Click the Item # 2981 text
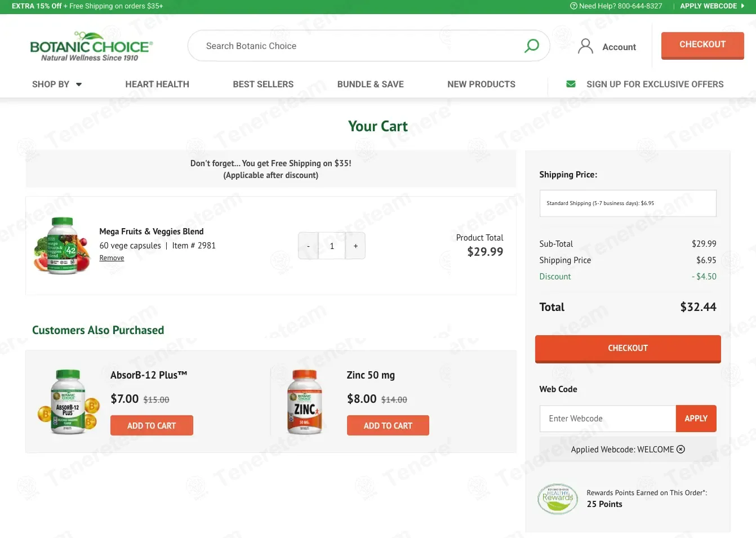The image size is (756, 538). point(194,246)
